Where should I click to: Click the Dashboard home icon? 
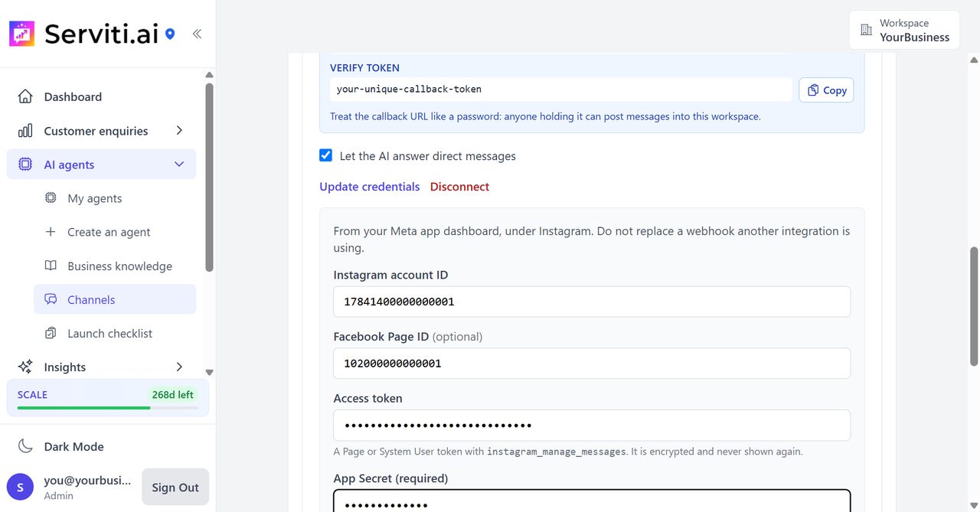tap(25, 96)
